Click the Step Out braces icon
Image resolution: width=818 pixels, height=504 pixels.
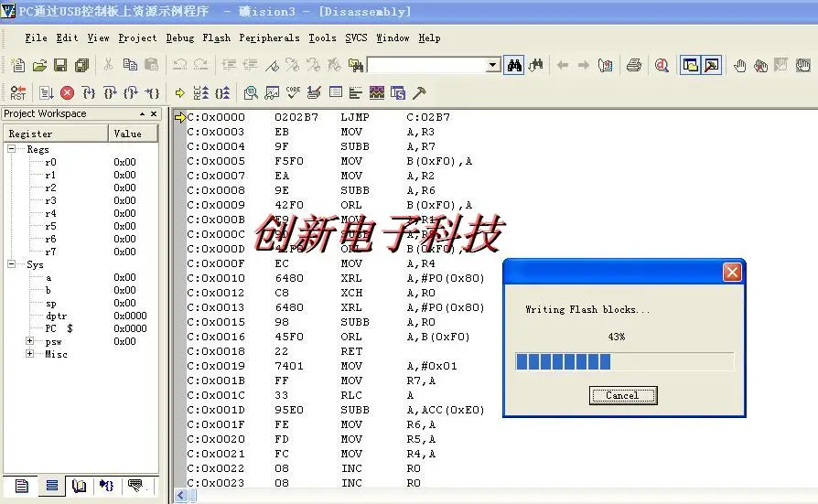pyautogui.click(x=131, y=93)
